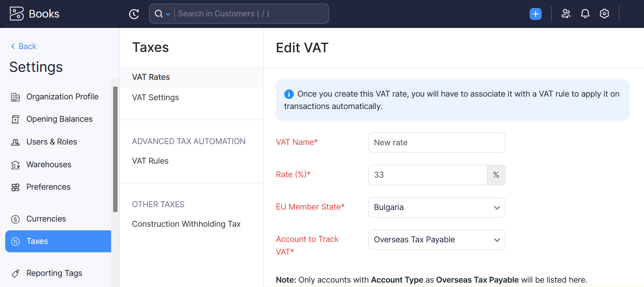Open Organization Profile settings

point(62,97)
